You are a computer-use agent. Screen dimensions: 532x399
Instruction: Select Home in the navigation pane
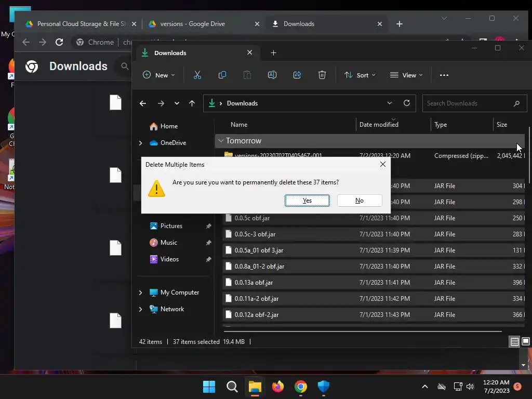click(169, 126)
